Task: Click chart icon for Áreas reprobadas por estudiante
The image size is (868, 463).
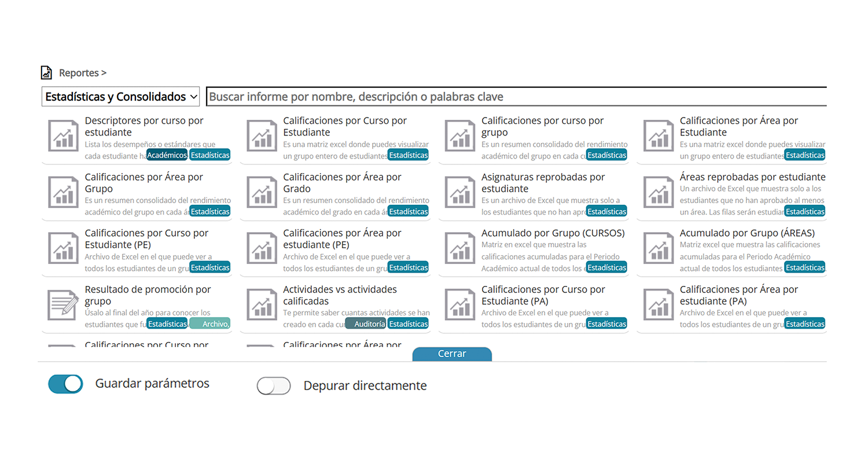Action: [659, 192]
